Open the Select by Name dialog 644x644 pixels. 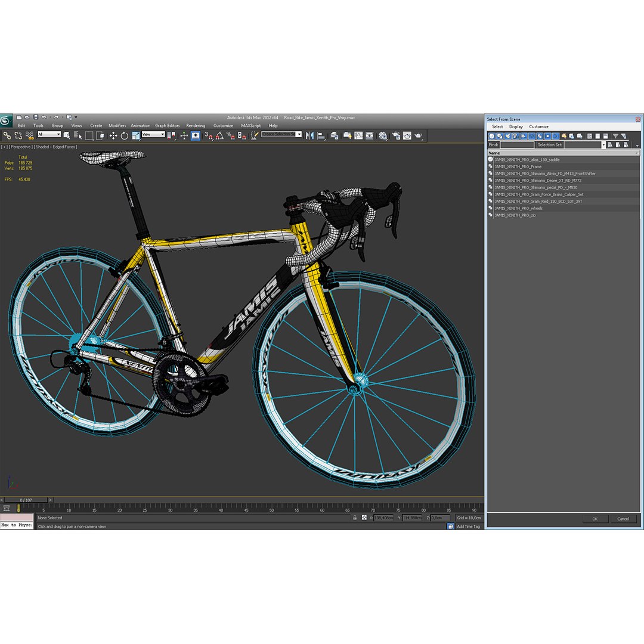pos(78,135)
